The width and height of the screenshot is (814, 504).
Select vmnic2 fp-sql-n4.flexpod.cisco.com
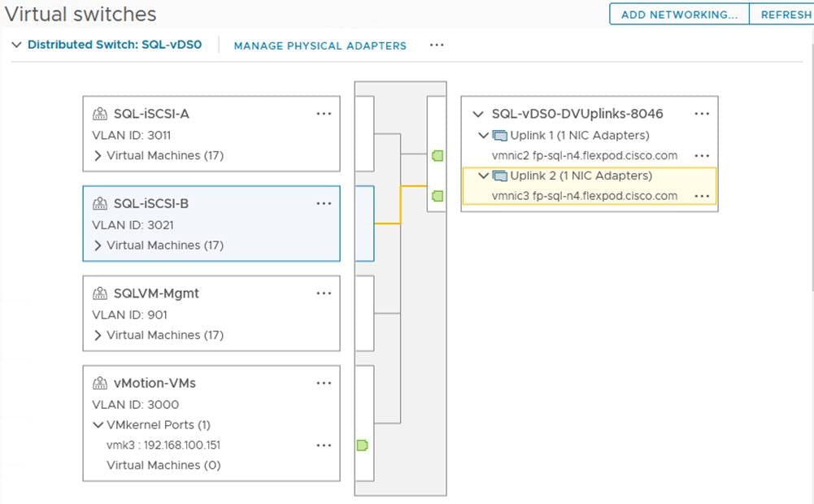(585, 156)
